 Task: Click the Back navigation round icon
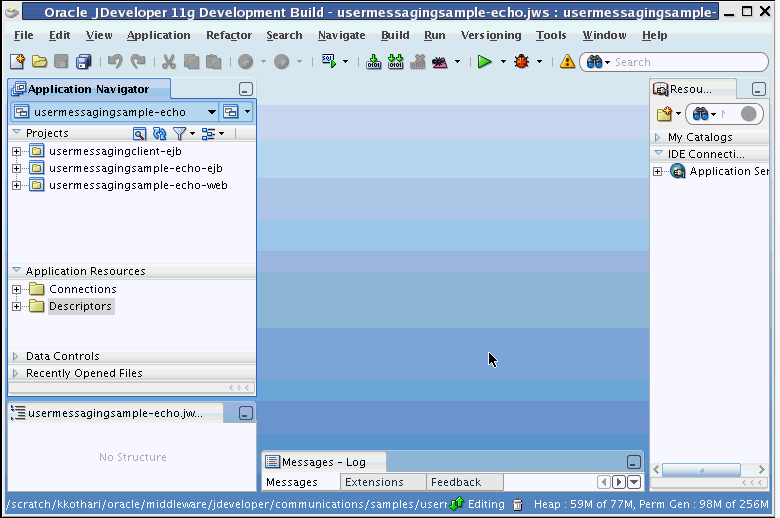point(246,62)
